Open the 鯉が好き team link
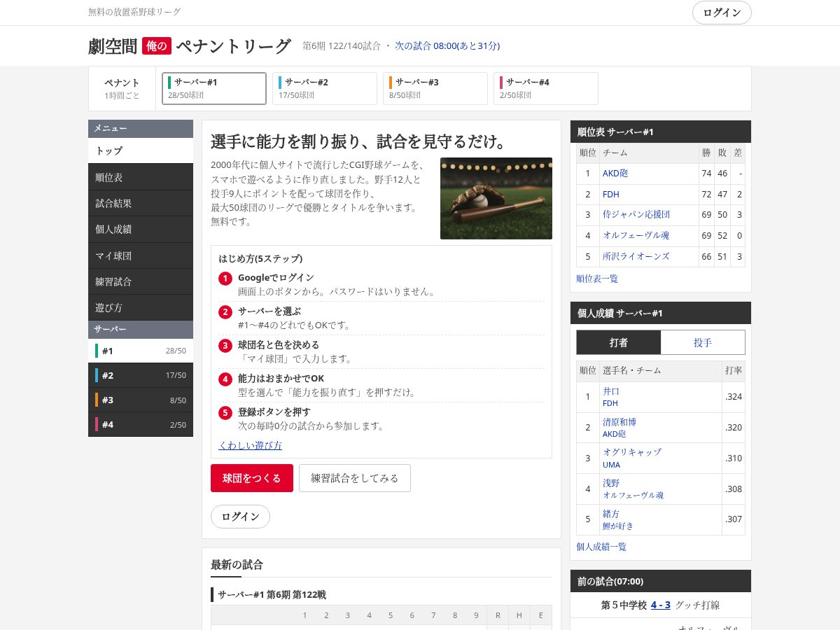The height and width of the screenshot is (630, 840). click(618, 526)
